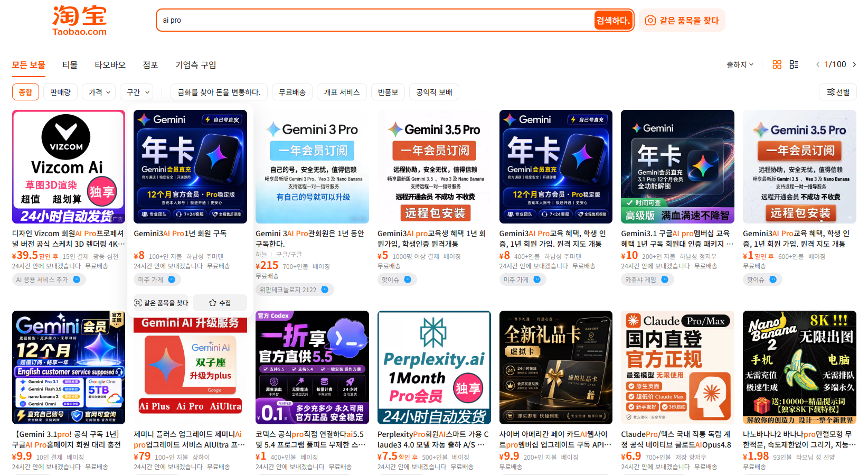The width and height of the screenshot is (868, 475).
Task: Open the Gemini 3 Pro 一年会员订阅 product image
Action: (x=312, y=166)
